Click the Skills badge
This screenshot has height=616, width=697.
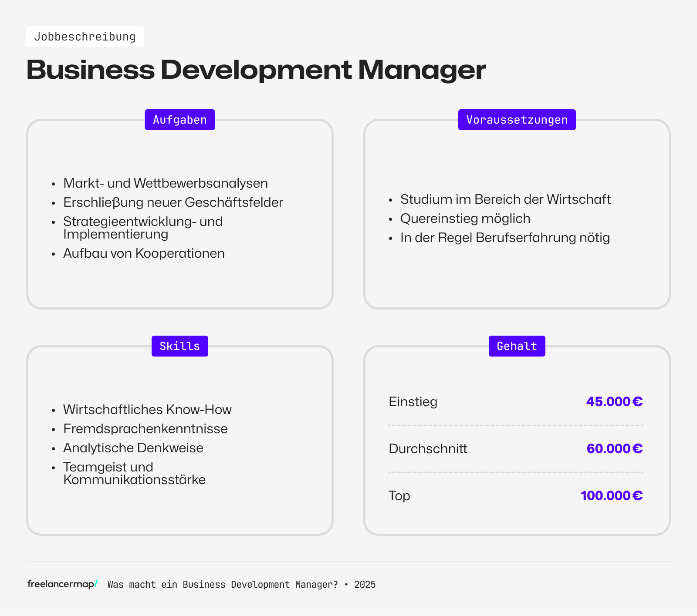(179, 346)
